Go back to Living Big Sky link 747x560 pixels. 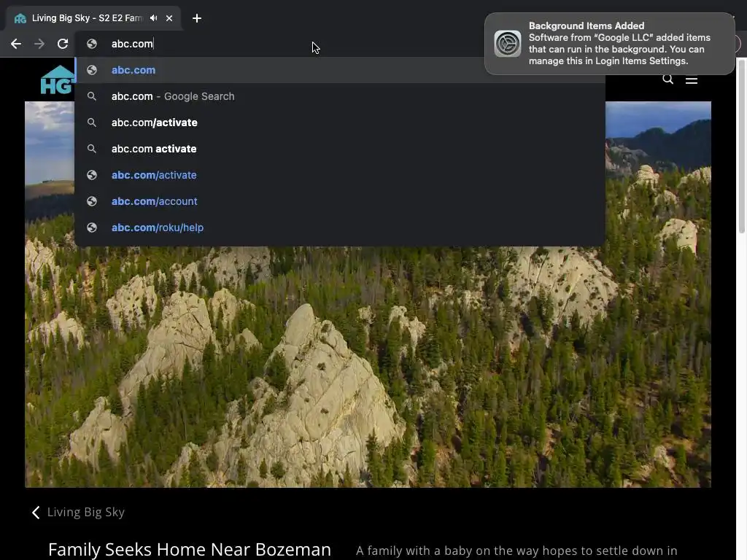(x=86, y=512)
